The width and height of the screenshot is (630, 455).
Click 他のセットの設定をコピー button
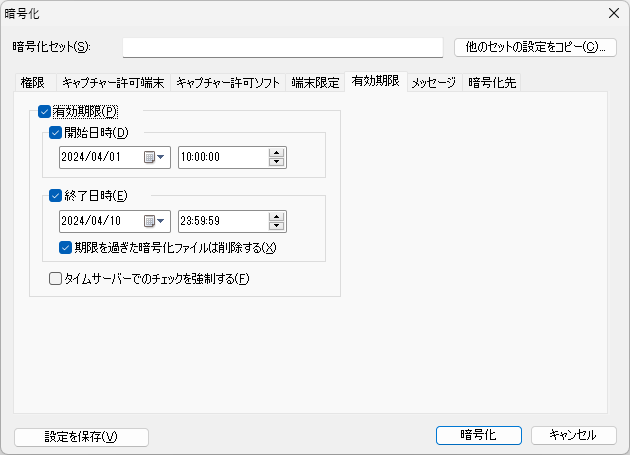535,47
